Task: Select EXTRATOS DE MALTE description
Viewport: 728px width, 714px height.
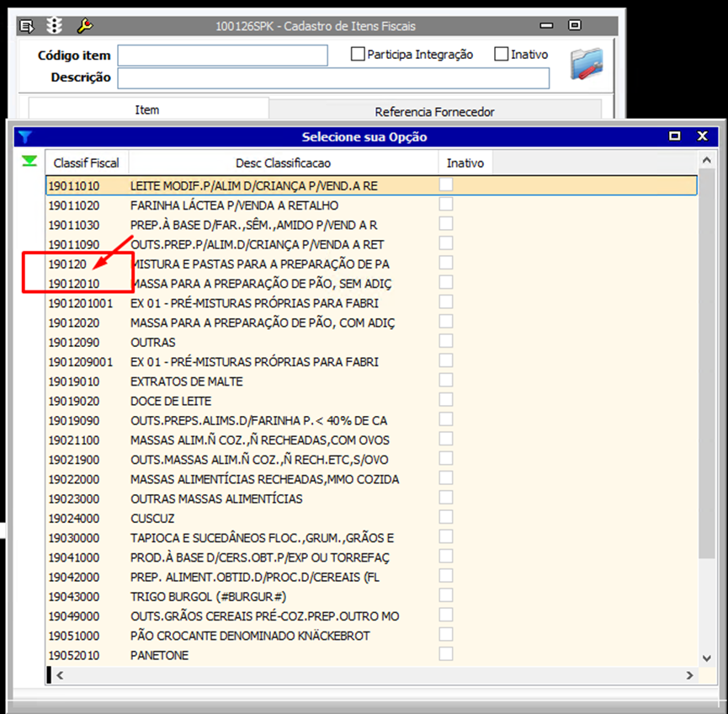Action: coord(187,381)
